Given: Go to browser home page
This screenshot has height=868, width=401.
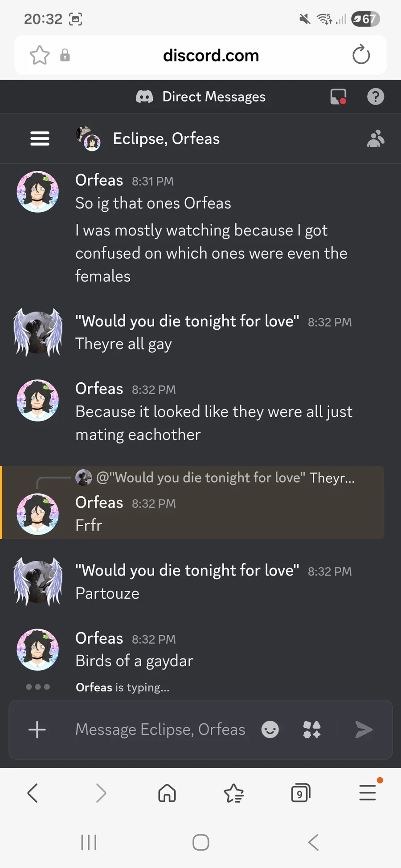Looking at the screenshot, I should pos(167,793).
